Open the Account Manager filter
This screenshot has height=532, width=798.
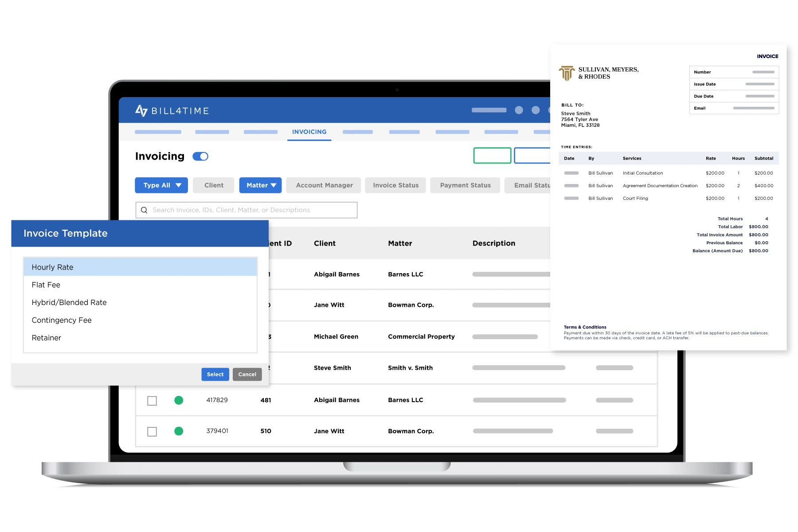tap(324, 185)
